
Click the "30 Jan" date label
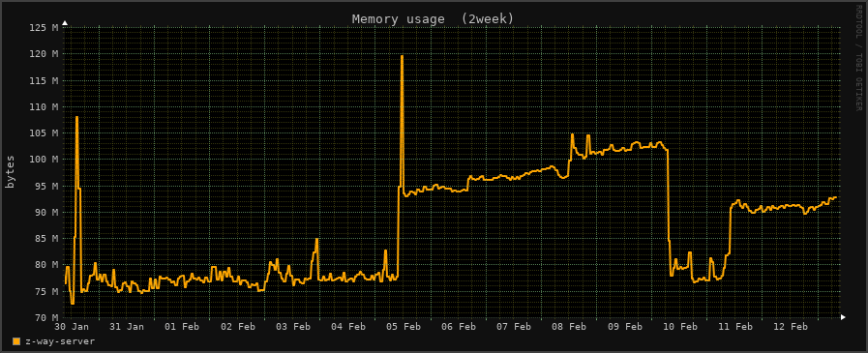72,327
